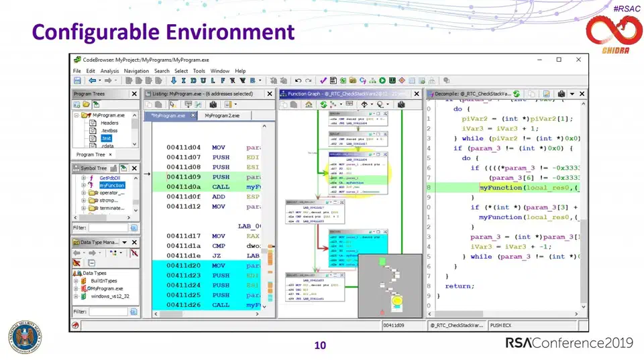Click the Symbol Tree filter input field
The image size is (644, 360).
[109, 228]
